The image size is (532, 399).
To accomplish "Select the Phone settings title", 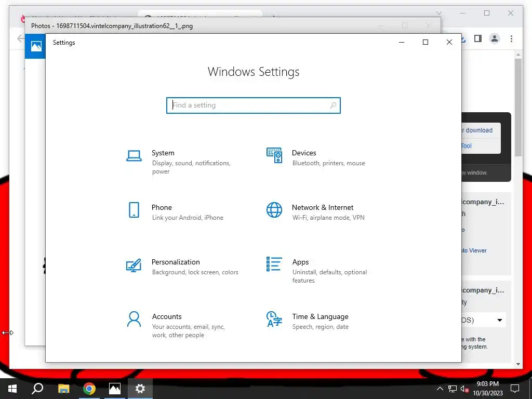I will pyautogui.click(x=162, y=207).
